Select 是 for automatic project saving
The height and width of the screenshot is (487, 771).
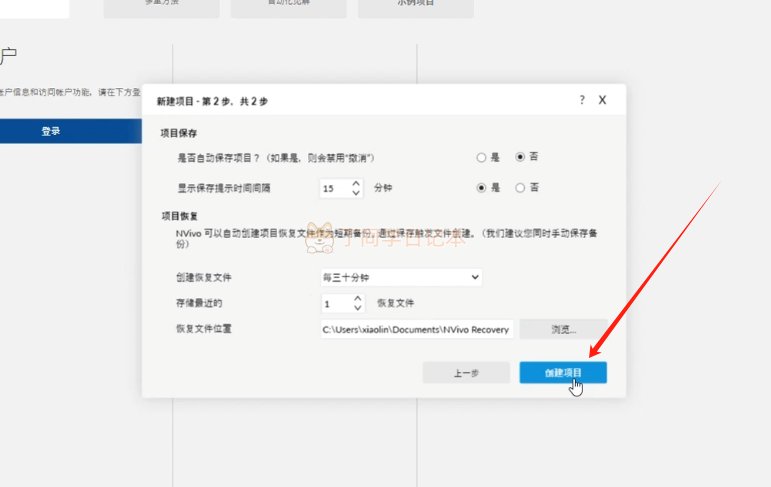tap(482, 157)
